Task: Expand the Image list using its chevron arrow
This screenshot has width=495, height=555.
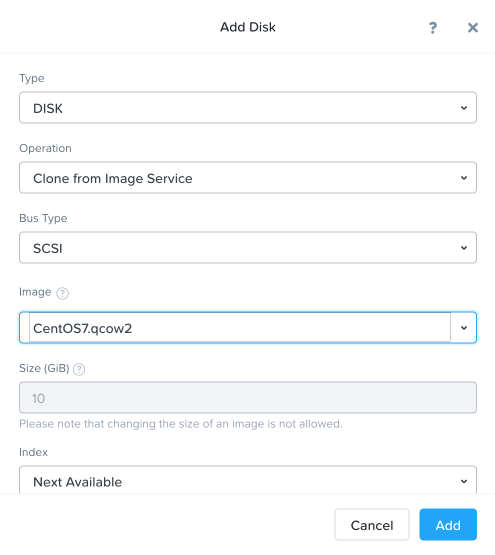Action: [x=464, y=328]
